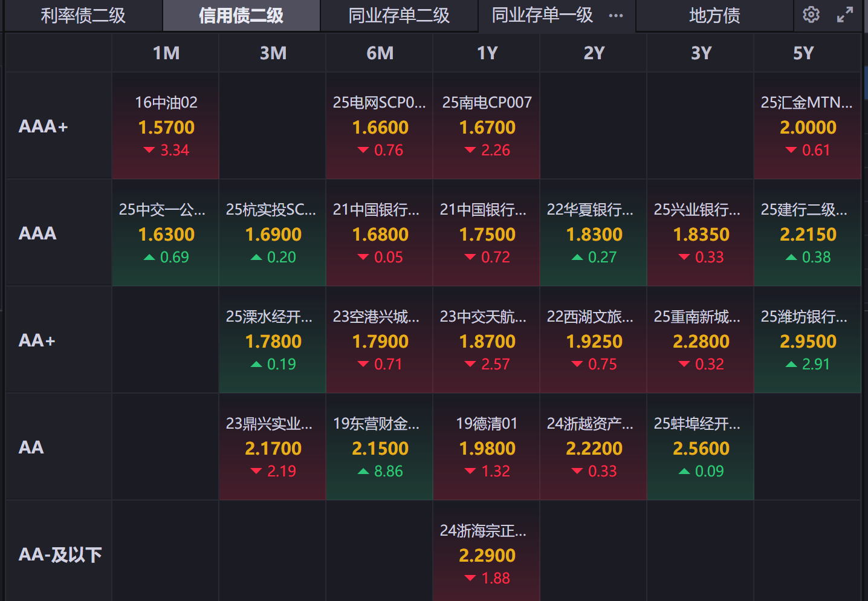Open the settings gear icon
Viewport: 868px width, 601px height.
coord(811,15)
